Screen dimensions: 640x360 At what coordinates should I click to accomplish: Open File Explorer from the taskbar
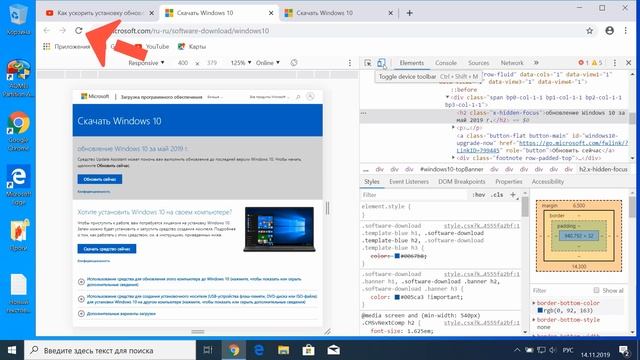point(283,350)
